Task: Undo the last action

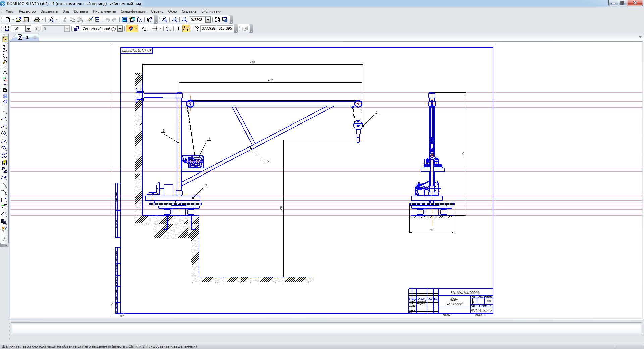Action: 107,20
